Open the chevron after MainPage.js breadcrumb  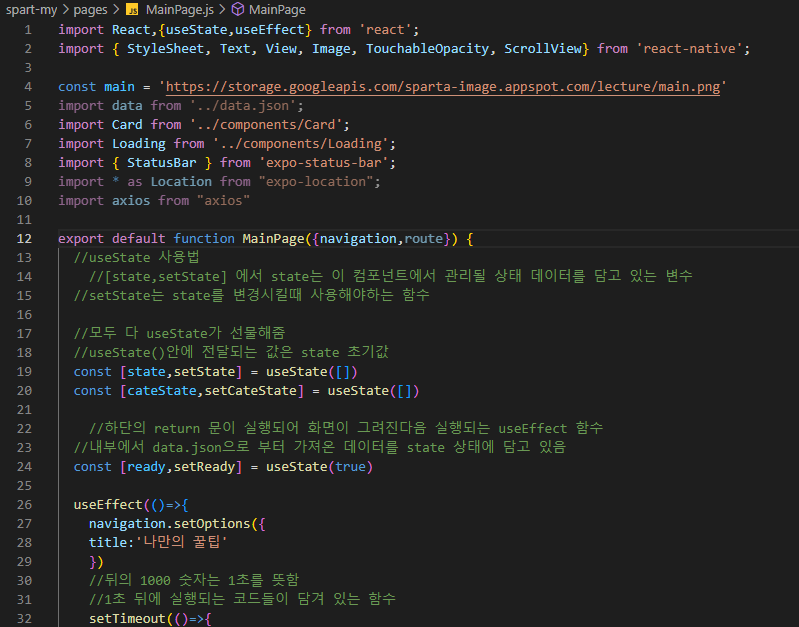(223, 10)
